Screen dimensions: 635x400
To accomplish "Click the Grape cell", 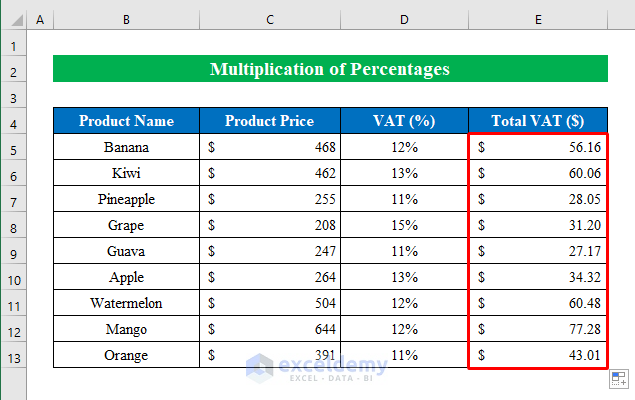I will click(x=126, y=225).
